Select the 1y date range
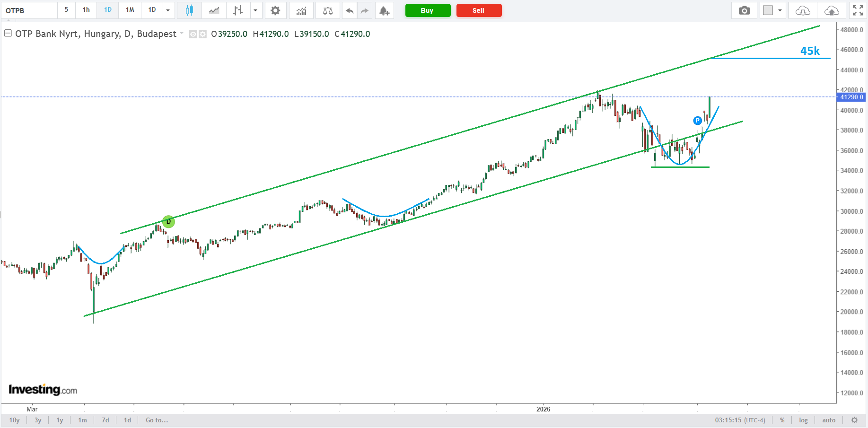Image resolution: width=868 pixels, height=428 pixels. tap(60, 420)
